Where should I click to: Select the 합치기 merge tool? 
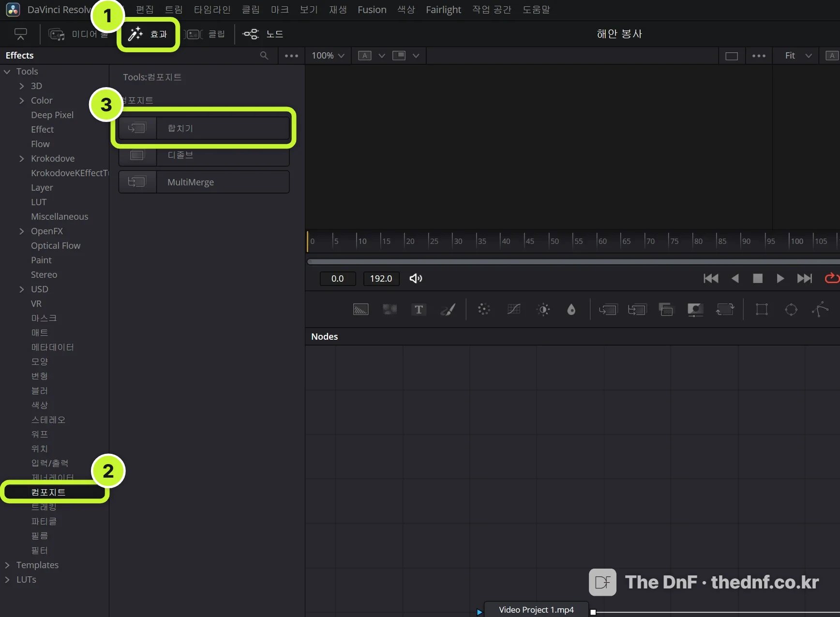pyautogui.click(x=204, y=128)
